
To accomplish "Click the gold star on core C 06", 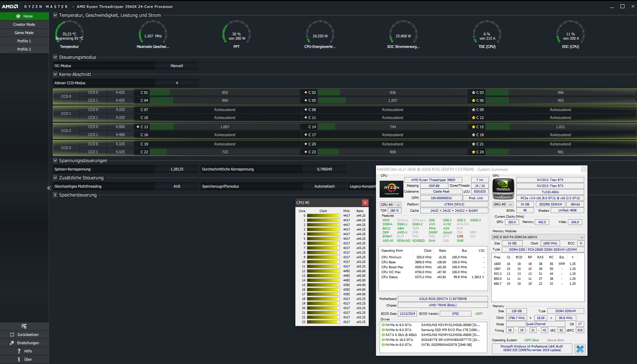I will [473, 100].
